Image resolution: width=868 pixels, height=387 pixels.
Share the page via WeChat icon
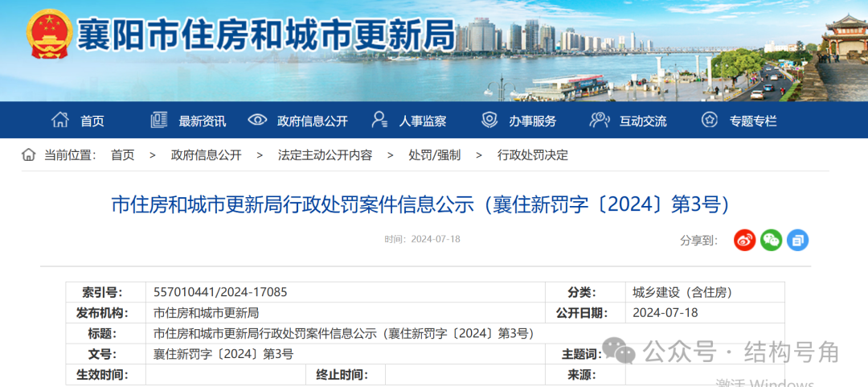772,240
